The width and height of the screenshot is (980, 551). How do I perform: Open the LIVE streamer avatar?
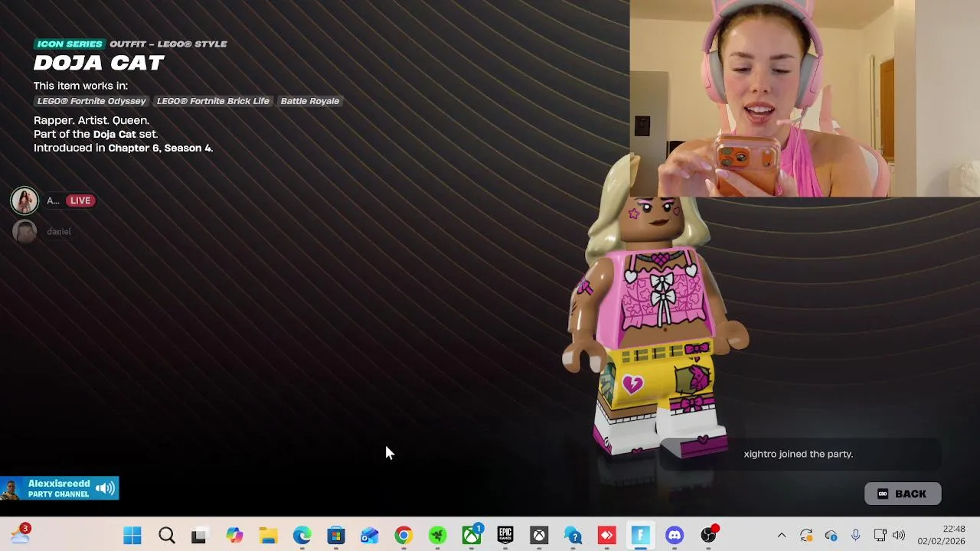click(x=24, y=201)
